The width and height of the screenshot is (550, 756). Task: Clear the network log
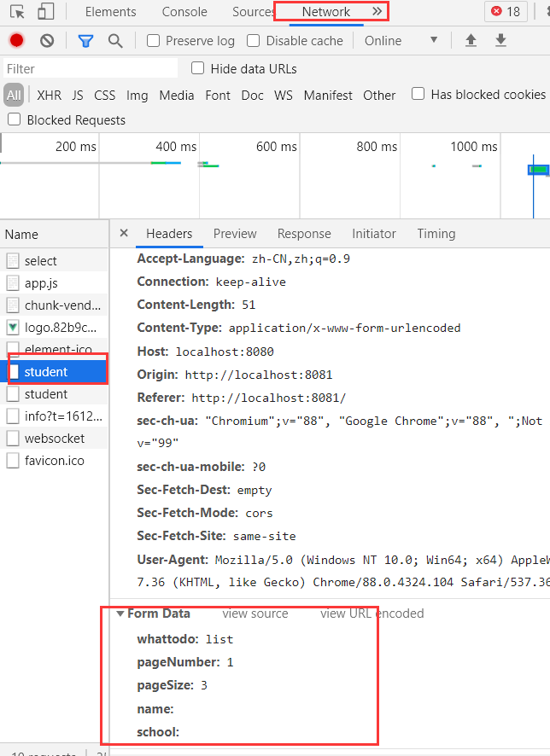(x=47, y=40)
